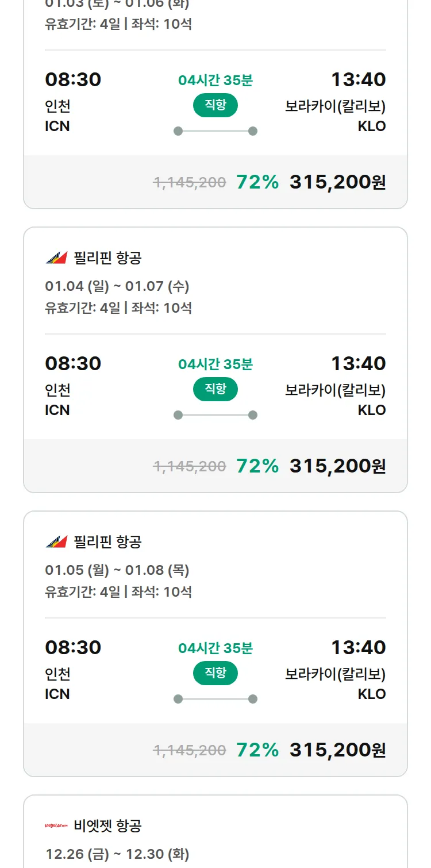This screenshot has height=868, width=431.
Task: Tap 직항 badge on the 01.04 flight
Action: click(x=215, y=389)
